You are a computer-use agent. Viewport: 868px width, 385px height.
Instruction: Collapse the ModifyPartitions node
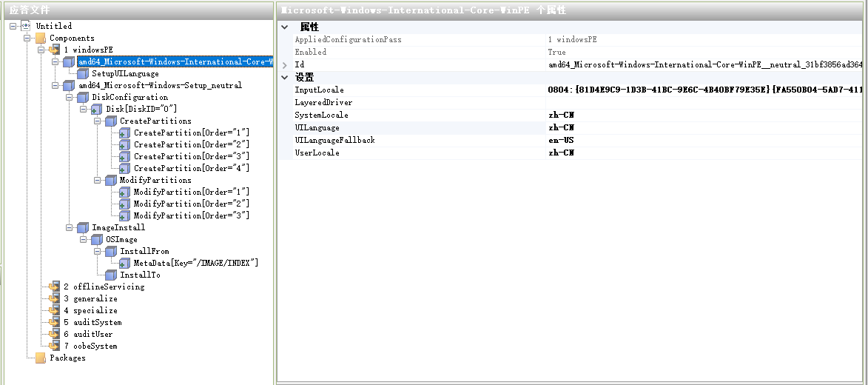97,180
